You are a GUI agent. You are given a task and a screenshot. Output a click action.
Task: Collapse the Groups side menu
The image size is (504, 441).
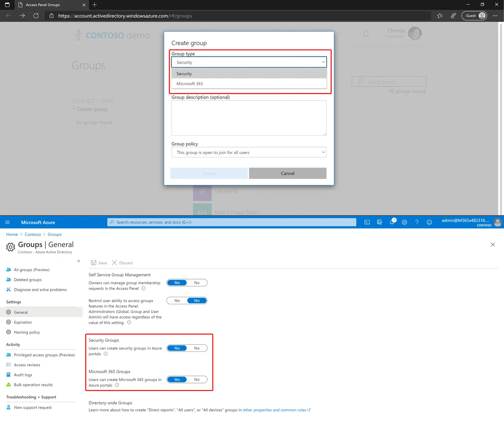[x=79, y=261]
